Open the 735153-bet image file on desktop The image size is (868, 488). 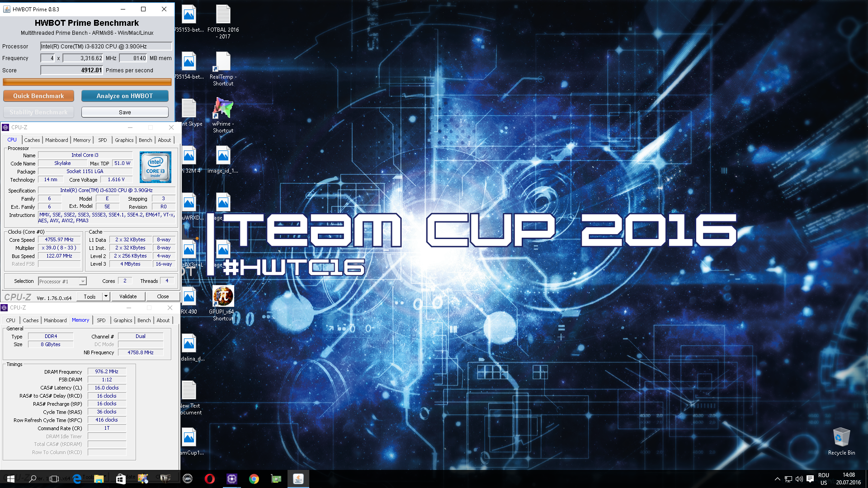[x=189, y=19]
